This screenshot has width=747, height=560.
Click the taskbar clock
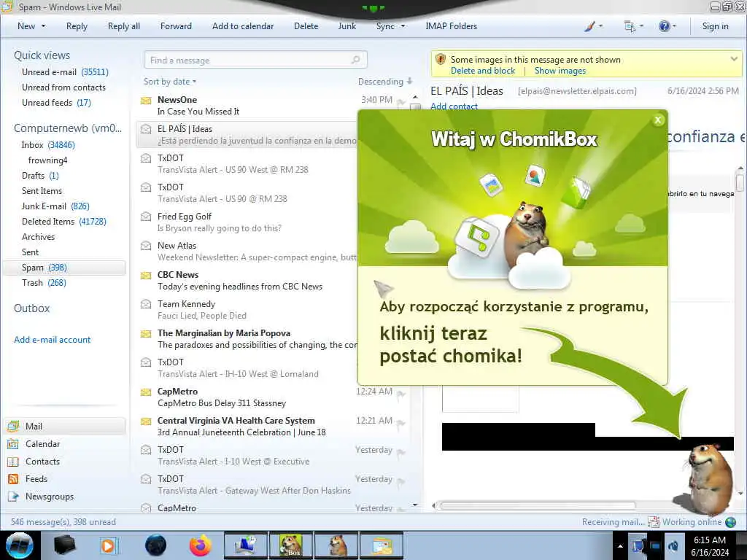710,546
